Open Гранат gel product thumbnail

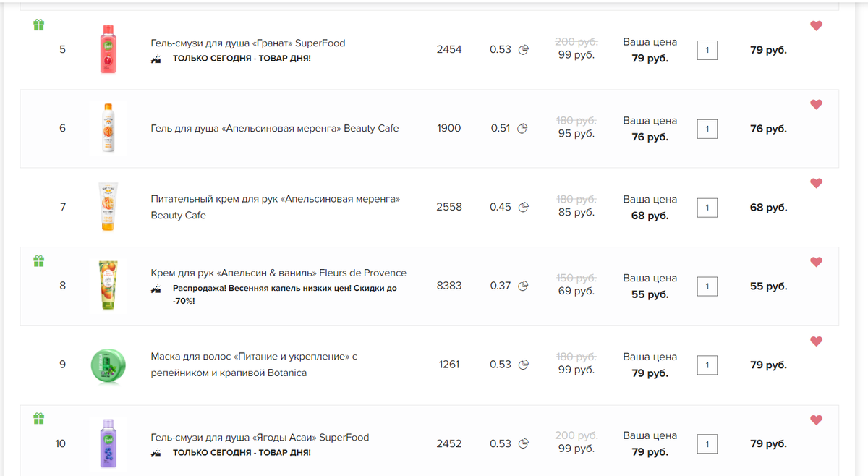(109, 49)
